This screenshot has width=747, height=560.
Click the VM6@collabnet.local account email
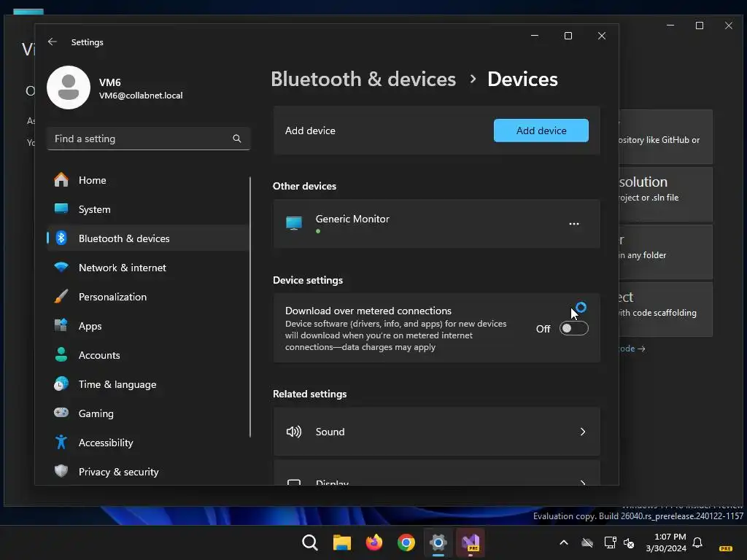141,96
